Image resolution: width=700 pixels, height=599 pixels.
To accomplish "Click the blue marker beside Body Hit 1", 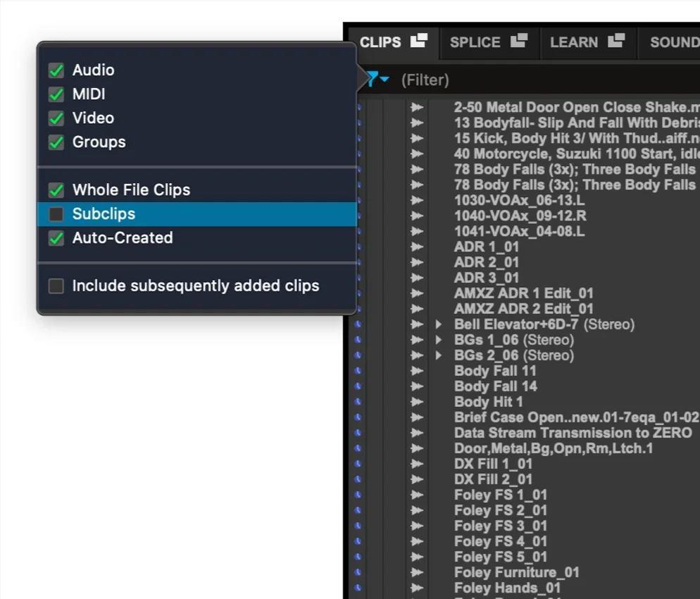I will coord(358,401).
